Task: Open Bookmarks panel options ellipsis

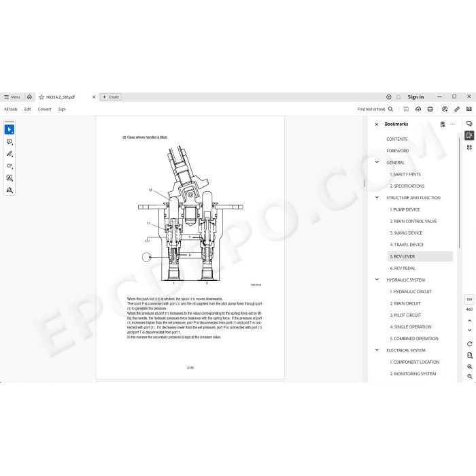Action: pyautogui.click(x=452, y=124)
